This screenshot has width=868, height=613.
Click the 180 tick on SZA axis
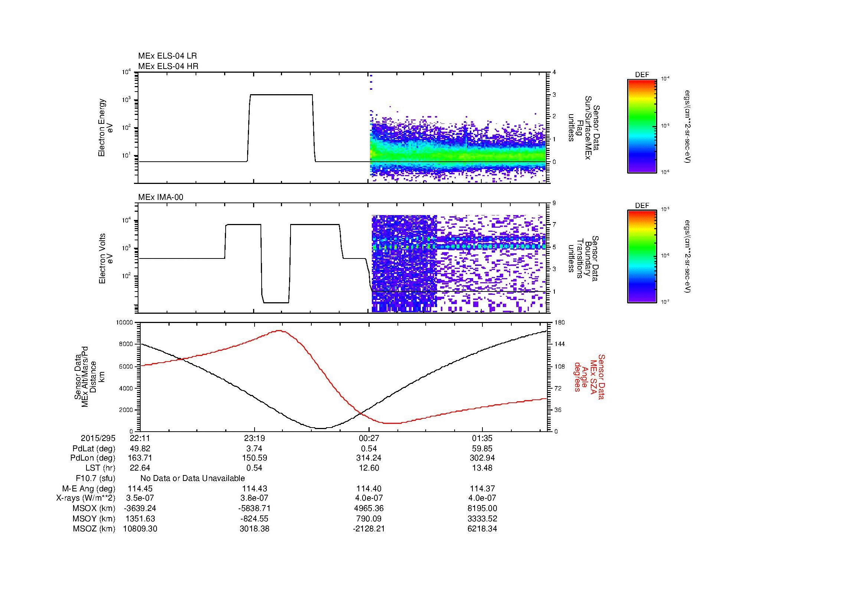(559, 323)
